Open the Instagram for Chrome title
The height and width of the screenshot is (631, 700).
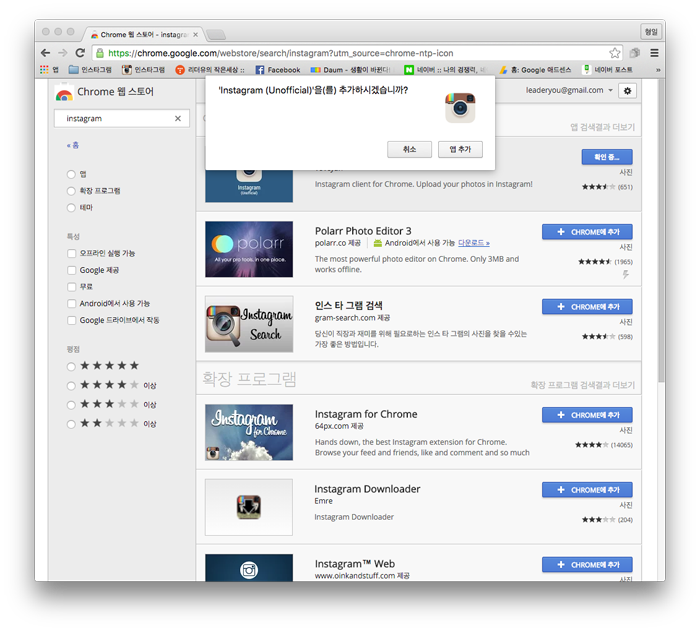pos(366,414)
